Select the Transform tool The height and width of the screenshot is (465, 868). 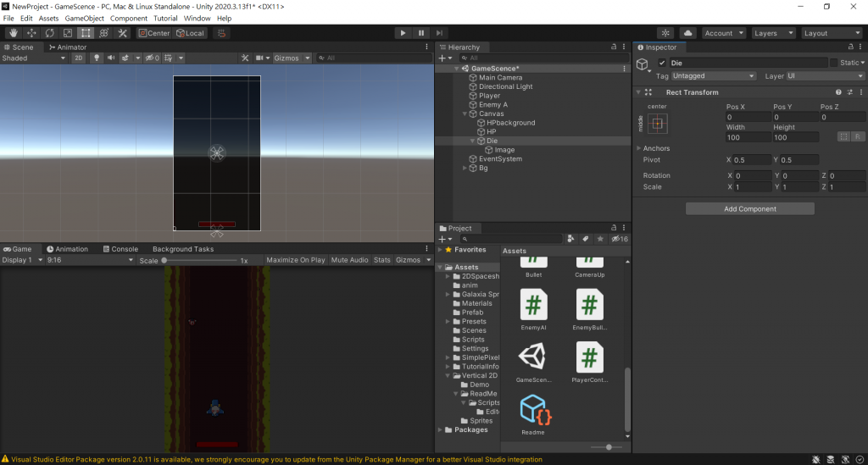[x=103, y=33]
